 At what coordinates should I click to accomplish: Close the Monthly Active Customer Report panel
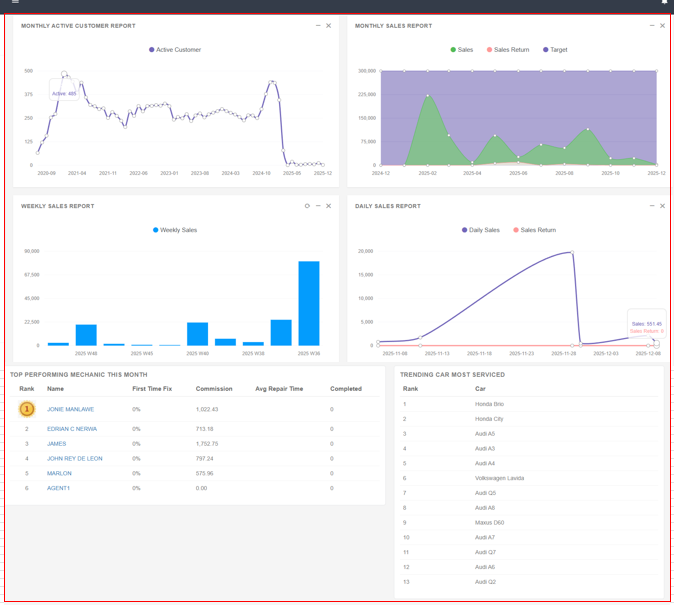(329, 26)
